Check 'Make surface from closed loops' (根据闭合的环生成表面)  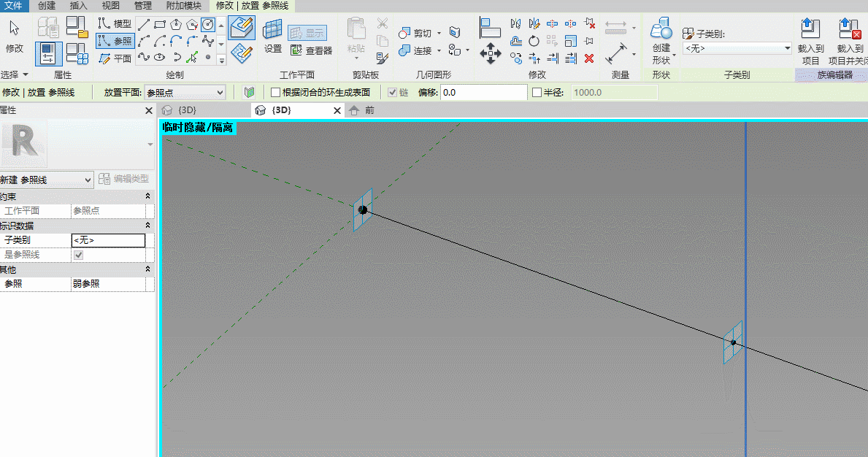click(x=275, y=93)
